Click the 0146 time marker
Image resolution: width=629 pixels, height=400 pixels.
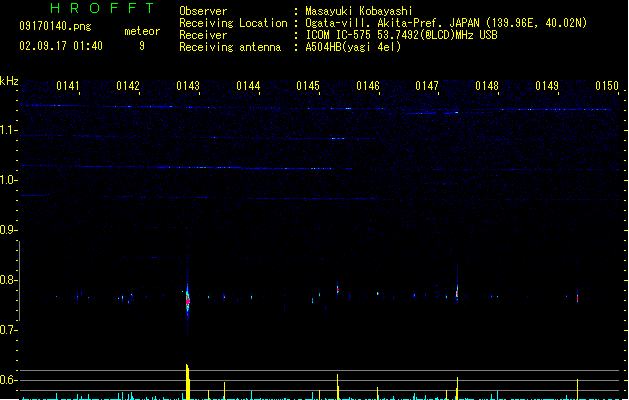point(368,86)
